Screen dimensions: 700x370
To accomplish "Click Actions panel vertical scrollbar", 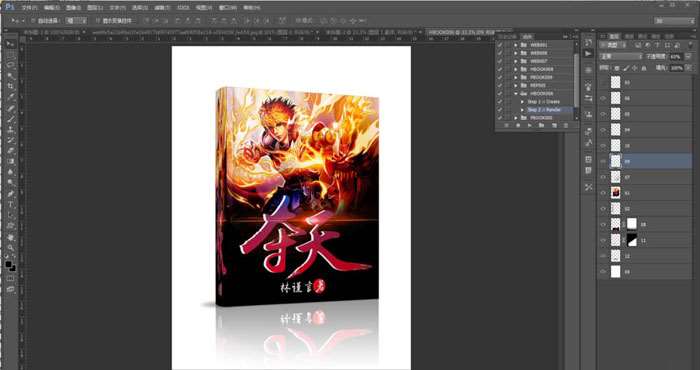I will [576, 80].
